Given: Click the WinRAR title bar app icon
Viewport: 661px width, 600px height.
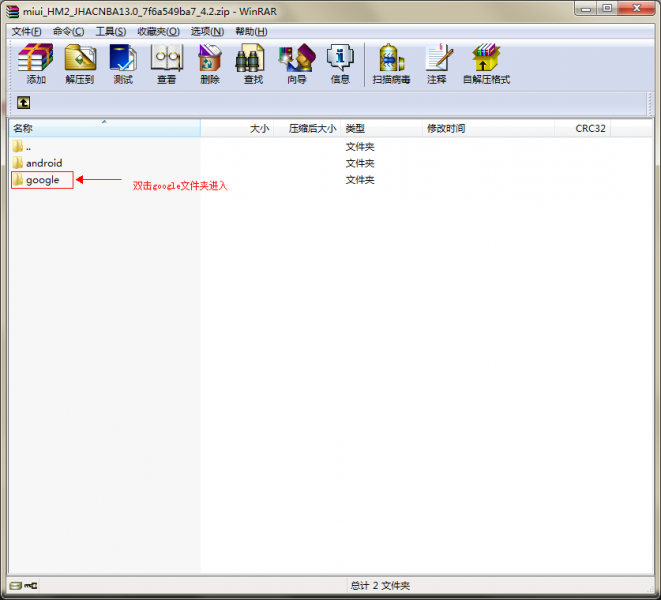Looking at the screenshot, I should pyautogui.click(x=13, y=11).
